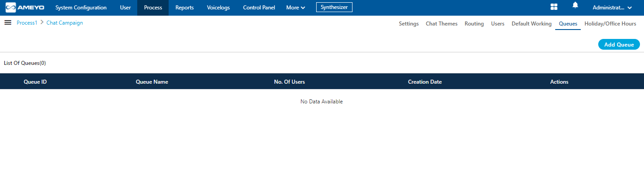
Task: Click the Queue Name column header
Action: (152, 82)
